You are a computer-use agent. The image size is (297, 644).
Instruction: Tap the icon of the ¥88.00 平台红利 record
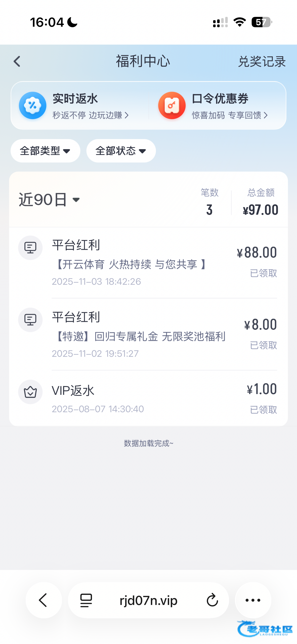[x=30, y=248]
